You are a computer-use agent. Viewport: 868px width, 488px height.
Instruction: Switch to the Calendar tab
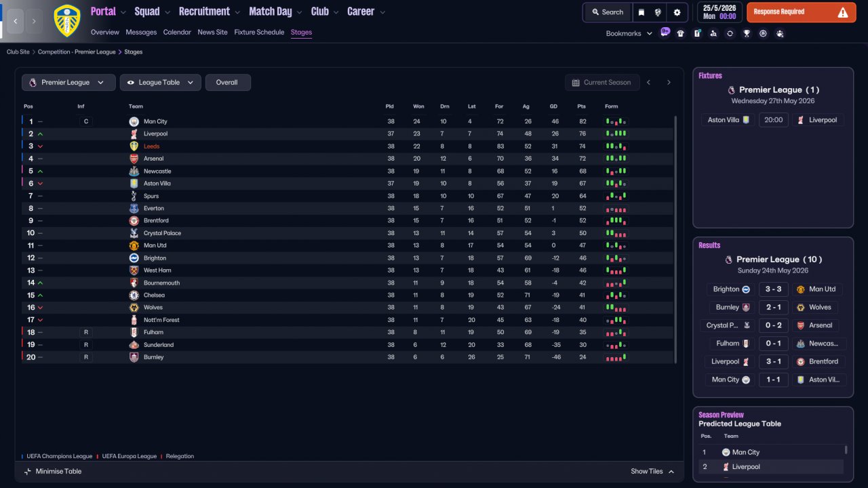pos(177,32)
